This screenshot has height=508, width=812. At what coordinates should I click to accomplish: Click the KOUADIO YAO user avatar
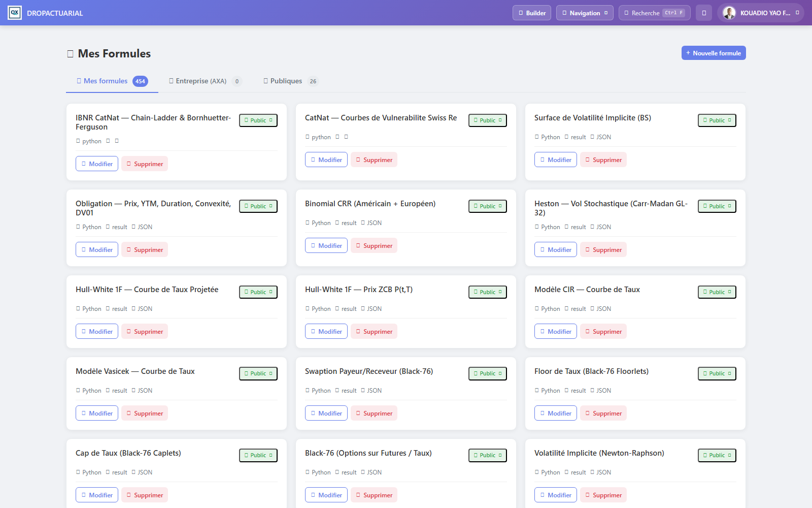tap(729, 13)
